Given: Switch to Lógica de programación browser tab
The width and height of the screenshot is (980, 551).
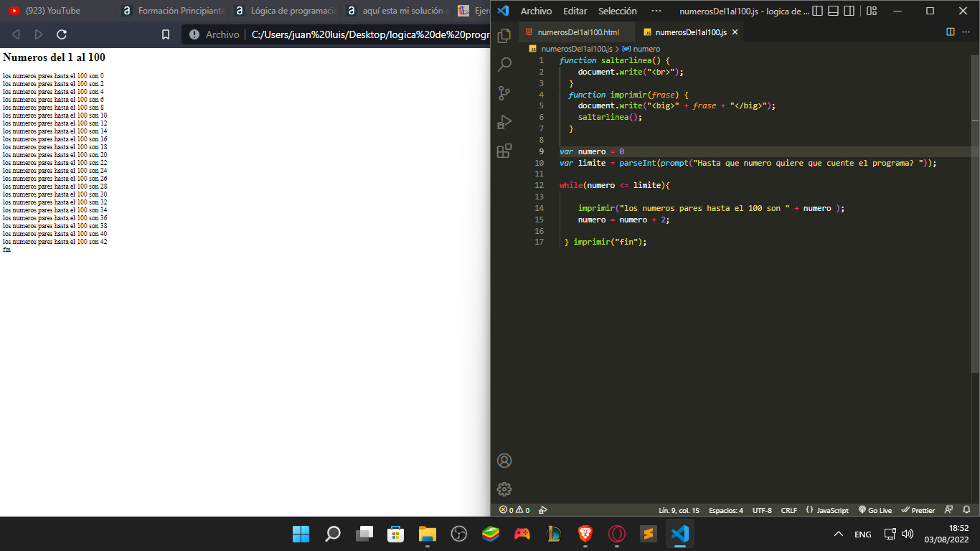Looking at the screenshot, I should pos(285,11).
